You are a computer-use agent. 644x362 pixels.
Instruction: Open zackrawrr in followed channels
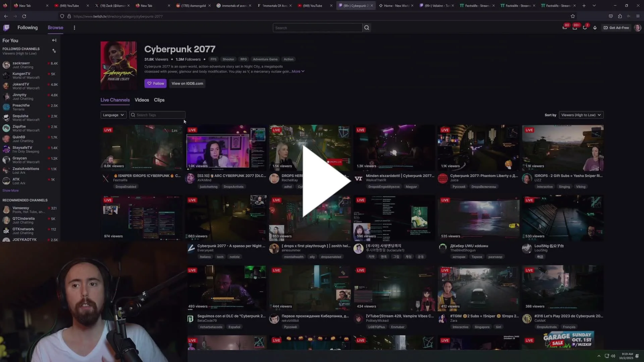[x=30, y=65]
